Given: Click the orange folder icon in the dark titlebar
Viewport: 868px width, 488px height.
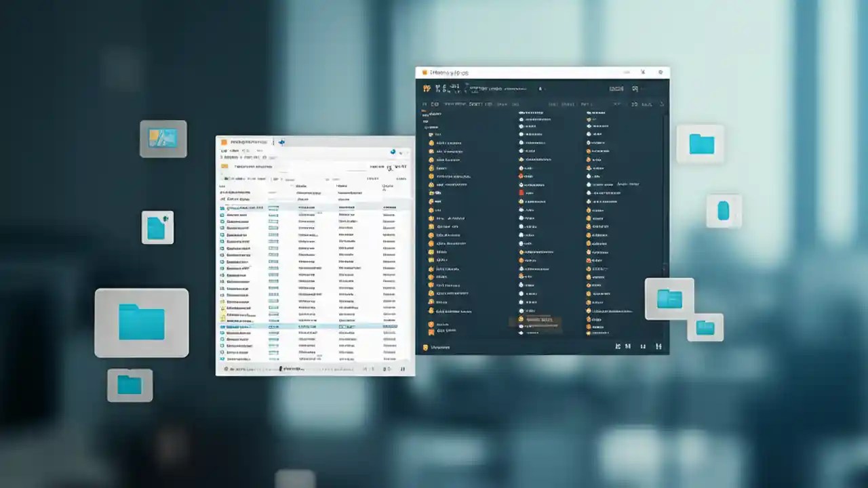Looking at the screenshot, I should 425,73.
